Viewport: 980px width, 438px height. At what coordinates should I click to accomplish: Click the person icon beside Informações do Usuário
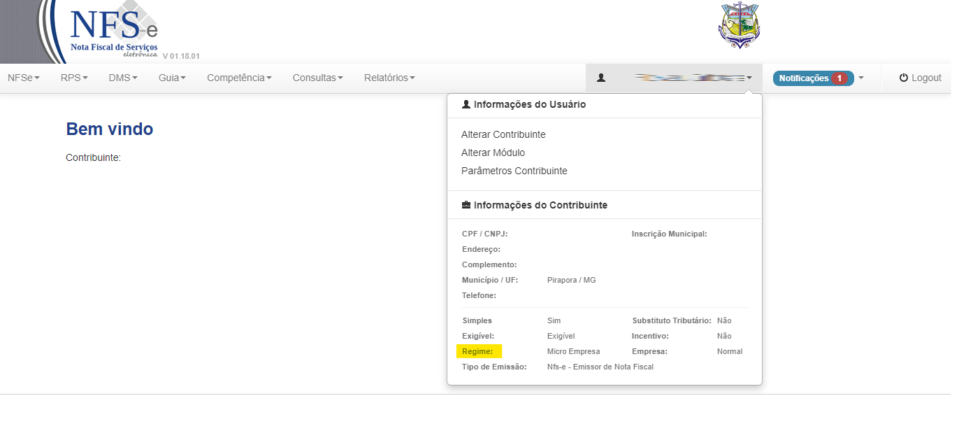click(x=466, y=104)
